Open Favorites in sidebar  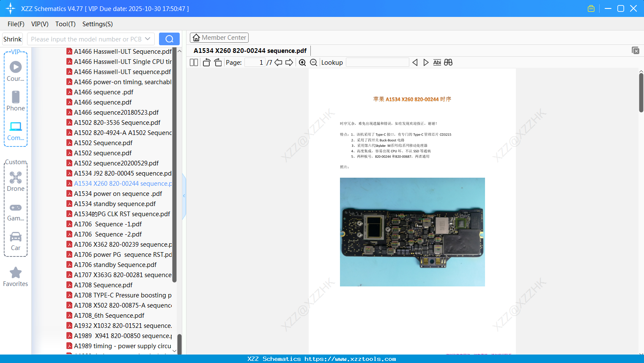point(16,277)
